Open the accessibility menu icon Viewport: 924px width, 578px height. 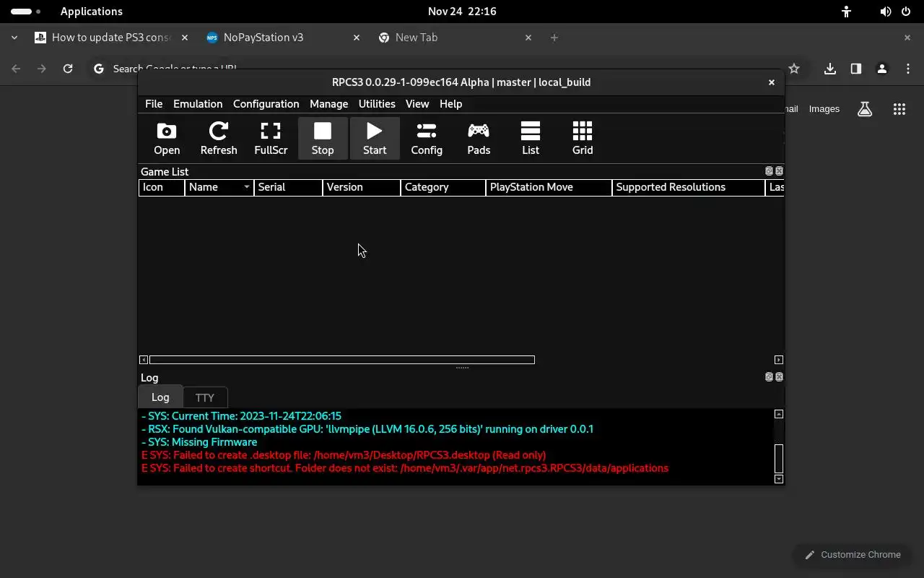tap(846, 12)
